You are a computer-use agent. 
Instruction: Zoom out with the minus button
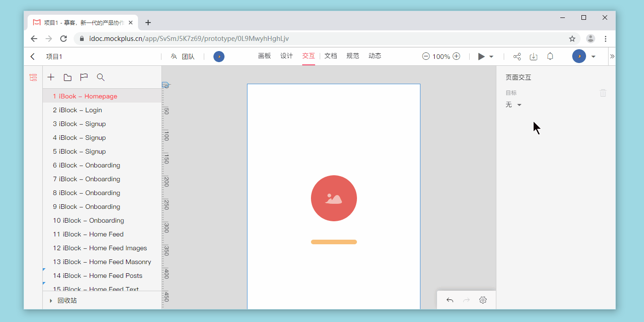[426, 56]
